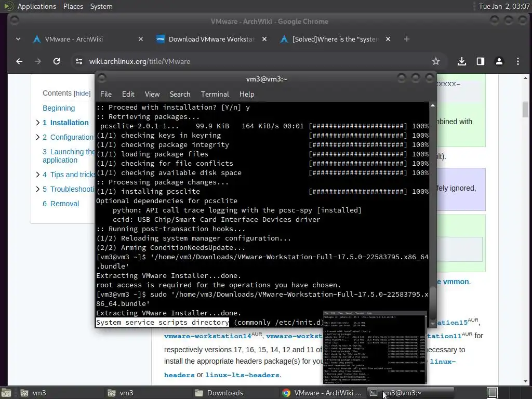The height and width of the screenshot is (399, 532).
Task: Bookmark this page with the star icon
Action: click(x=436, y=61)
